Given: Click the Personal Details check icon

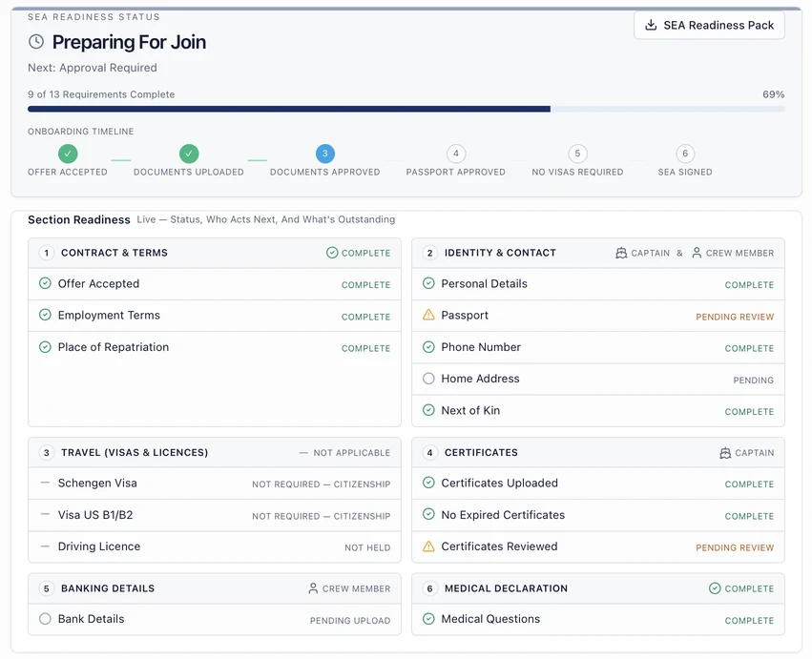Looking at the screenshot, I should click(x=428, y=283).
